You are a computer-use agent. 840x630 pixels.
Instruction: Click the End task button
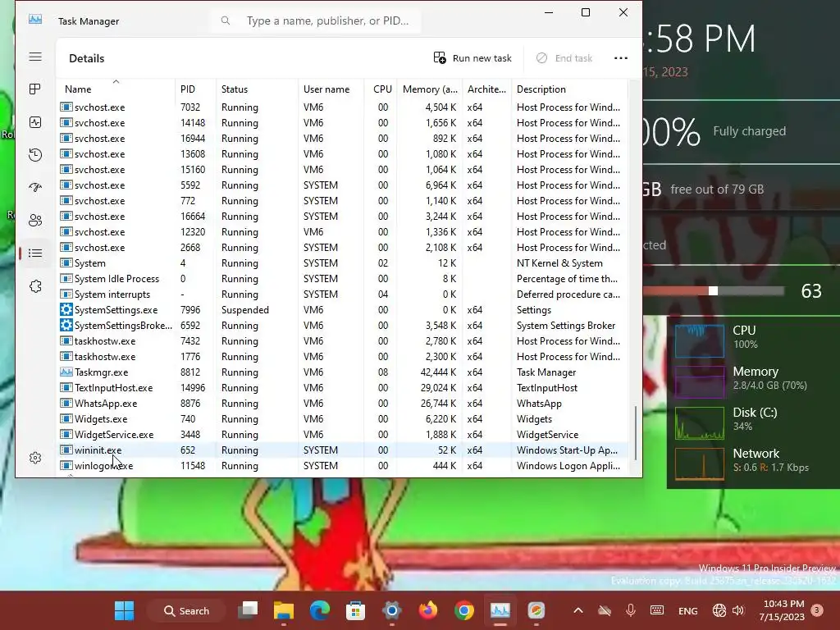click(x=564, y=58)
